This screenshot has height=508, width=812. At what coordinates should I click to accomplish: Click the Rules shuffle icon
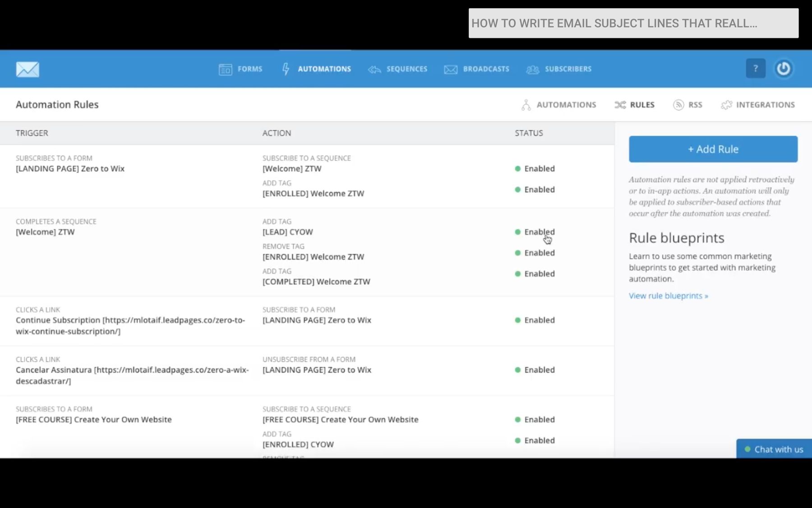click(x=620, y=105)
